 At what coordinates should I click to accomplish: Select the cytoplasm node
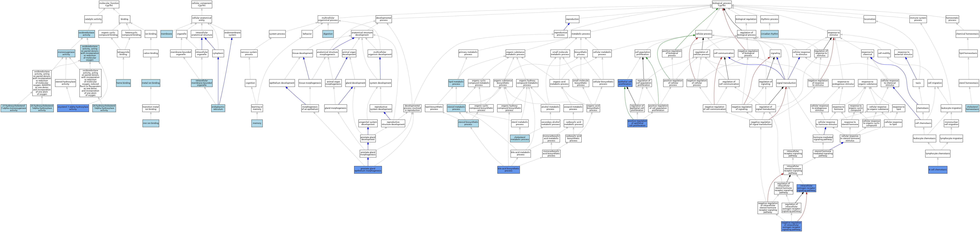point(218,53)
